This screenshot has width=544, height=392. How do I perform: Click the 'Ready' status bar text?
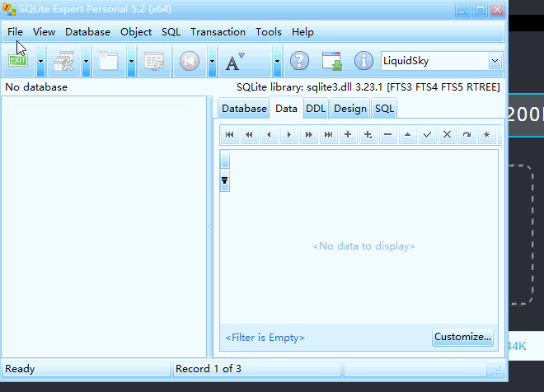click(x=20, y=369)
